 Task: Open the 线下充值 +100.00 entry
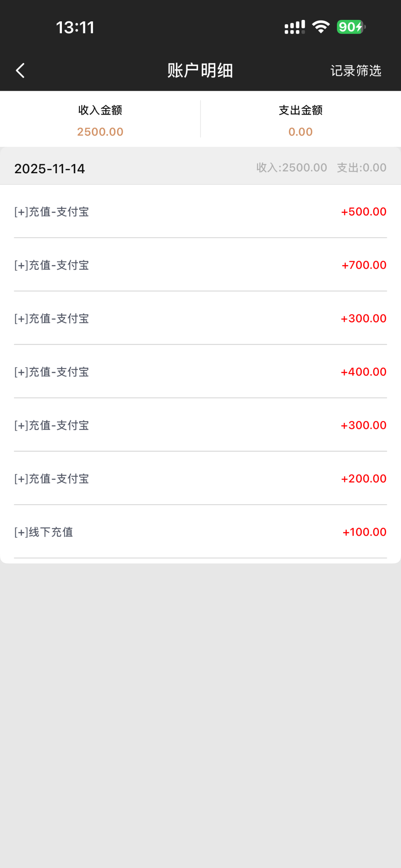tap(200, 532)
